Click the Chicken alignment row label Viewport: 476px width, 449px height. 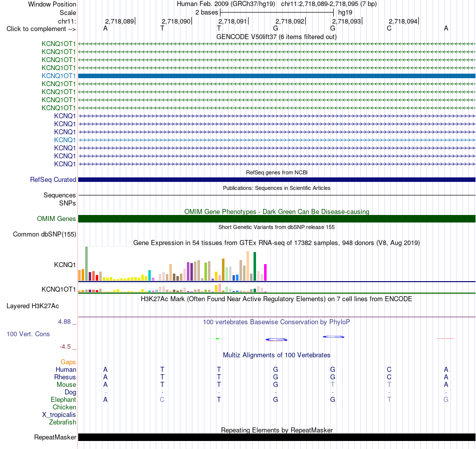pos(64,407)
